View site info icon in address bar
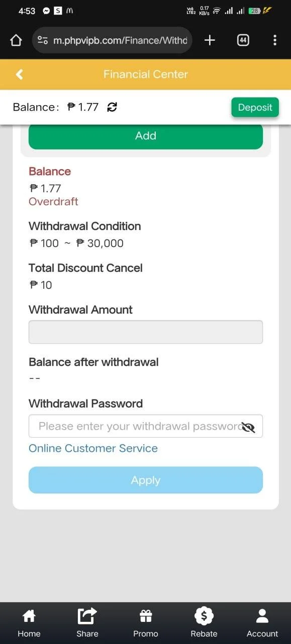The image size is (291, 644). point(43,41)
